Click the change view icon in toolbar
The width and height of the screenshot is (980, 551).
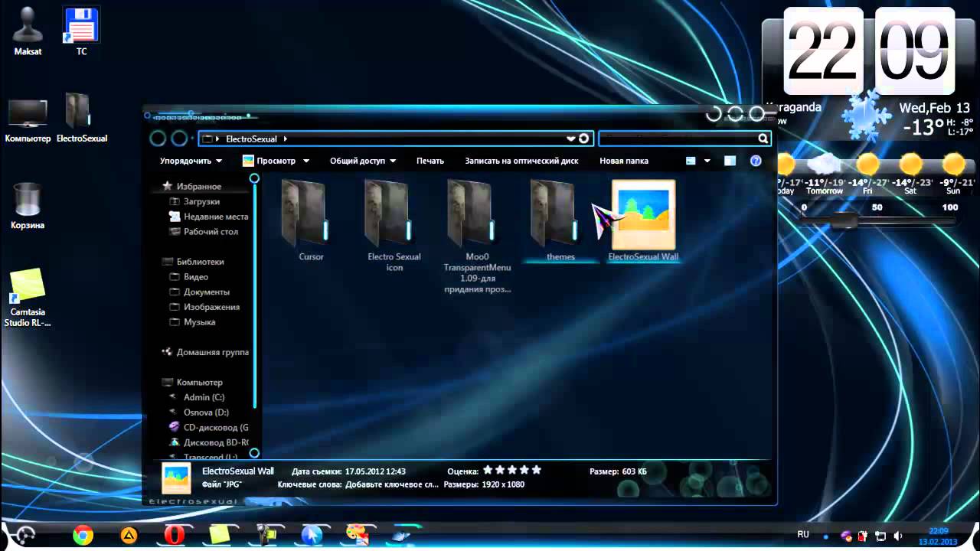pos(691,161)
